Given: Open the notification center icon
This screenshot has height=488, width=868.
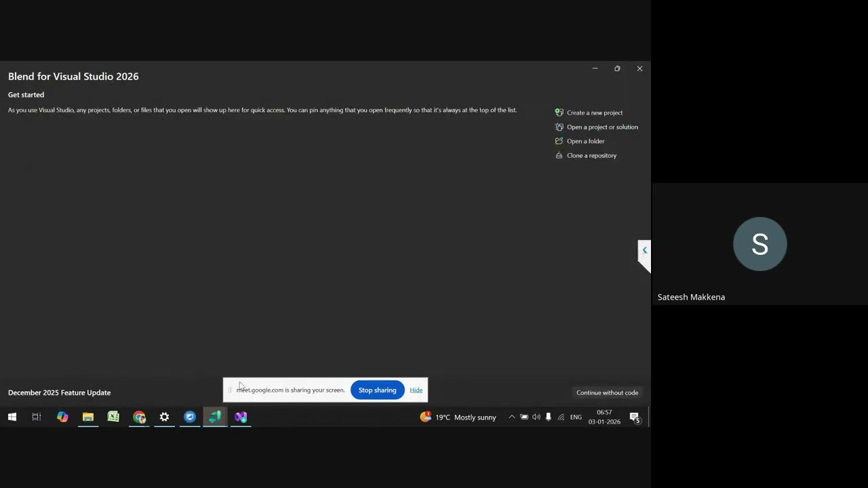Looking at the screenshot, I should click(635, 417).
